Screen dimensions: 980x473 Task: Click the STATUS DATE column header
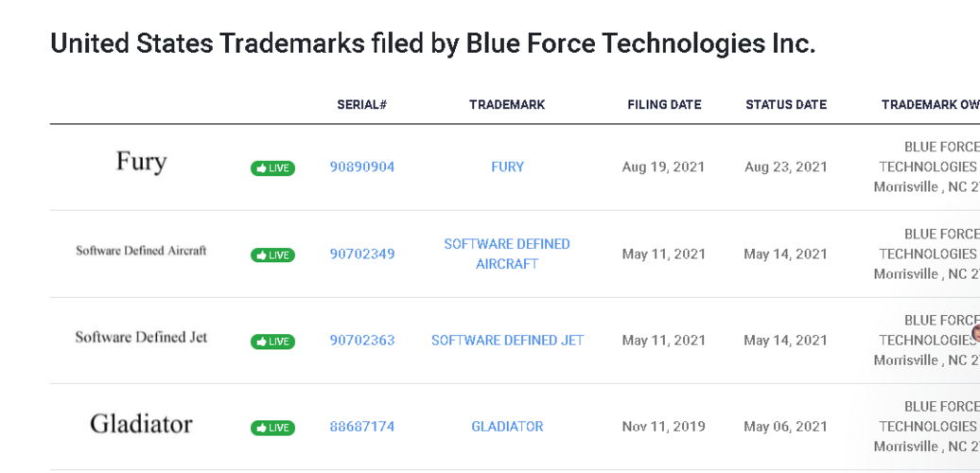pyautogui.click(x=786, y=104)
